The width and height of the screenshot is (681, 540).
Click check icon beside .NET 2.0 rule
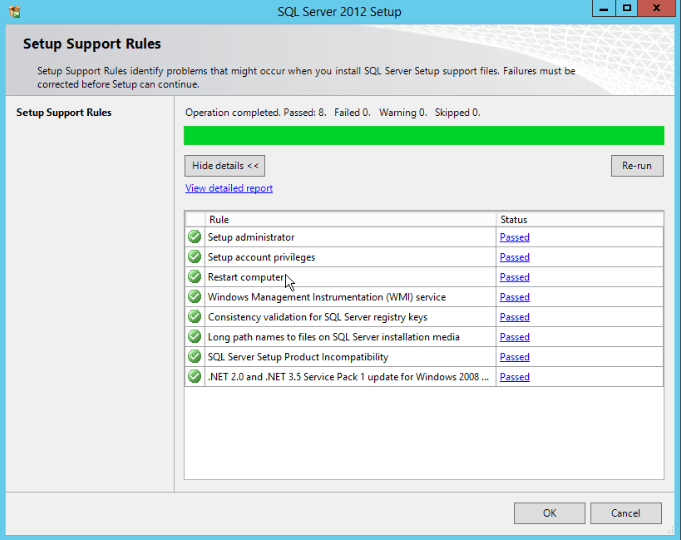coord(194,377)
